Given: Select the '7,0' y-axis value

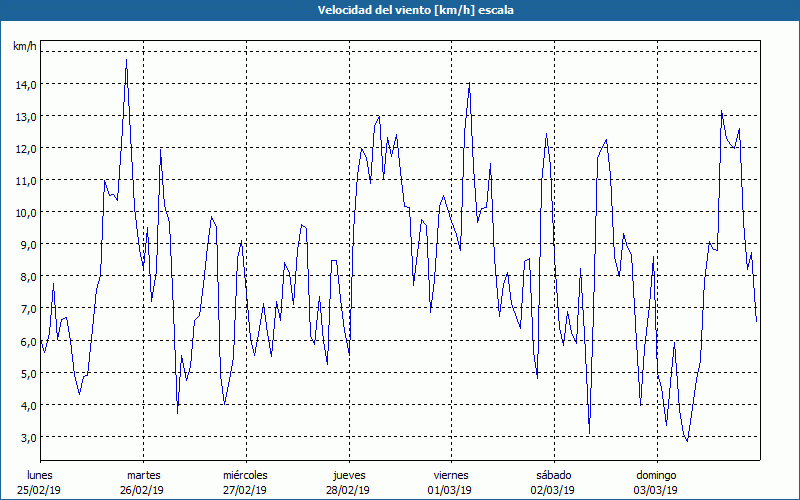Looking at the screenshot, I should pyautogui.click(x=29, y=309).
